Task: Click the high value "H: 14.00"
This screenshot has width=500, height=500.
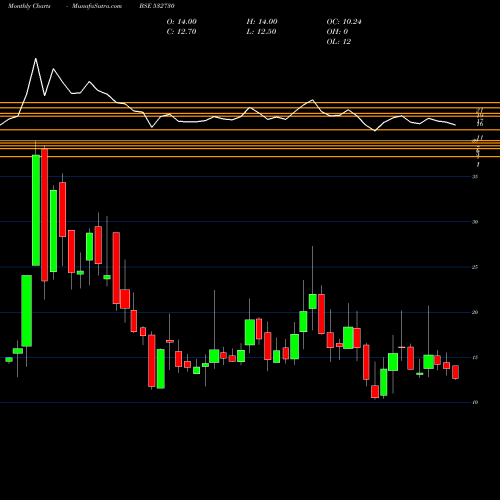Action: (x=262, y=22)
